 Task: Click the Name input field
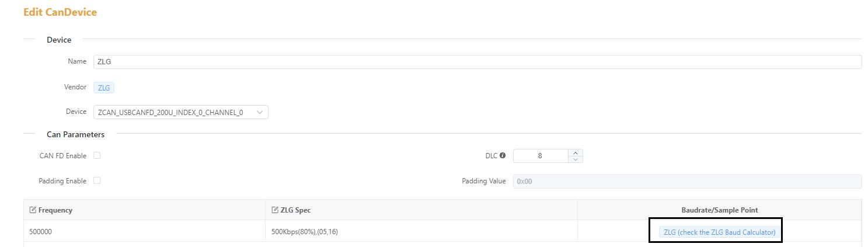tap(477, 62)
